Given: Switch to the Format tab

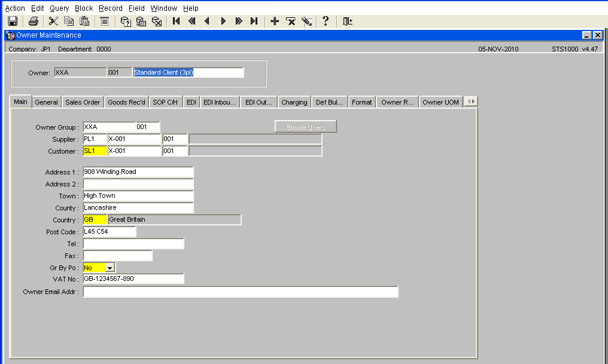Looking at the screenshot, I should 362,102.
